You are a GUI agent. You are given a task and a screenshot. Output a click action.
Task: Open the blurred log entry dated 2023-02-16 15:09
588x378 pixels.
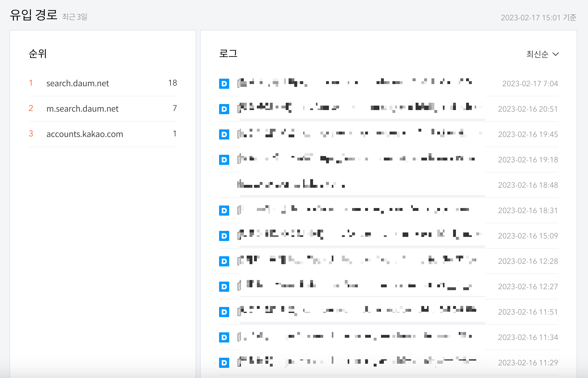(360, 235)
